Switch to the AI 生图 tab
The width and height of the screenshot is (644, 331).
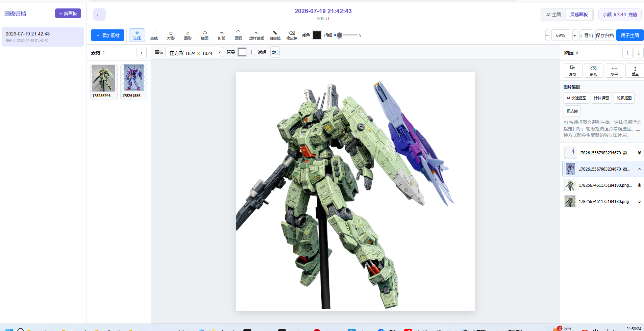(553, 15)
